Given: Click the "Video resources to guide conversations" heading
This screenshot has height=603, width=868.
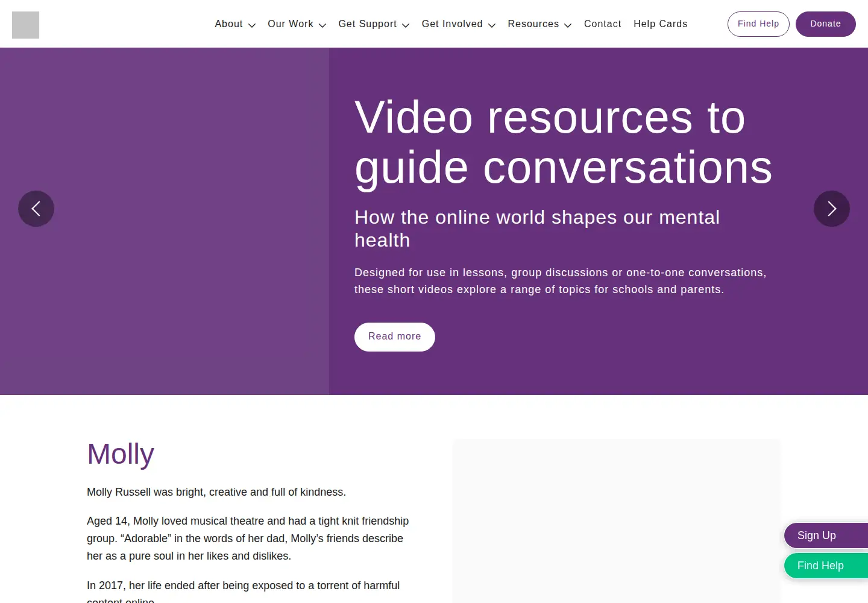Looking at the screenshot, I should 564,142.
